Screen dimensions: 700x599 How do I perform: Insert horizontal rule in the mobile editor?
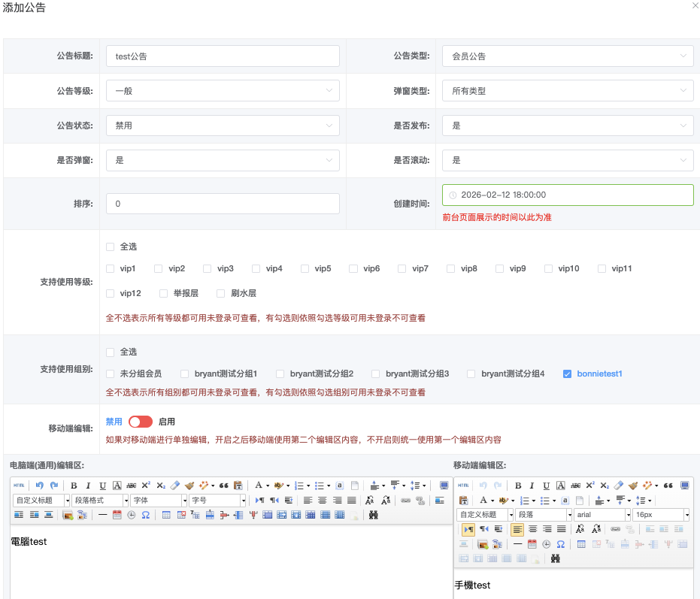point(517,544)
